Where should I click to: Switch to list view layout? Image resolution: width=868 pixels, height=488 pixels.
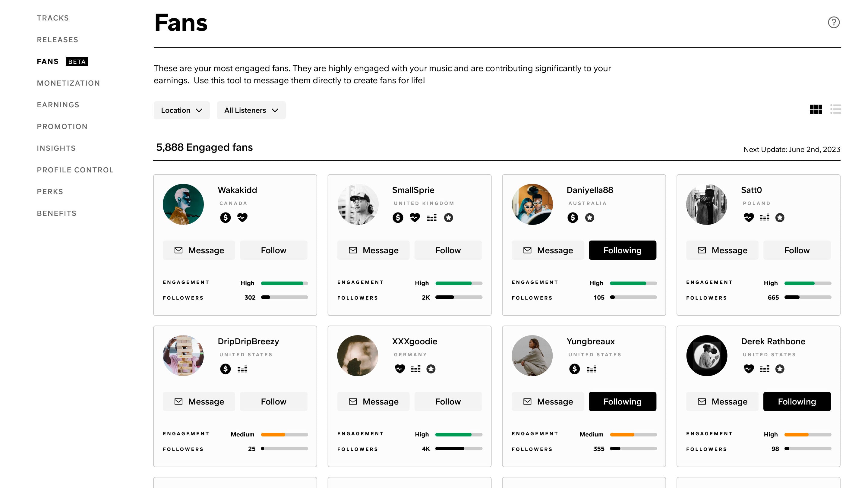[x=836, y=109]
